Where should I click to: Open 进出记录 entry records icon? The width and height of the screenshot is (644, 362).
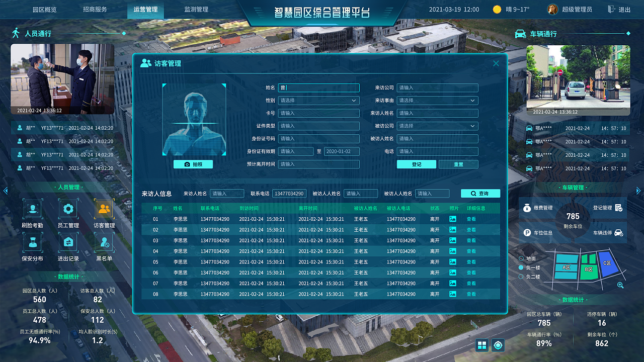[68, 242]
